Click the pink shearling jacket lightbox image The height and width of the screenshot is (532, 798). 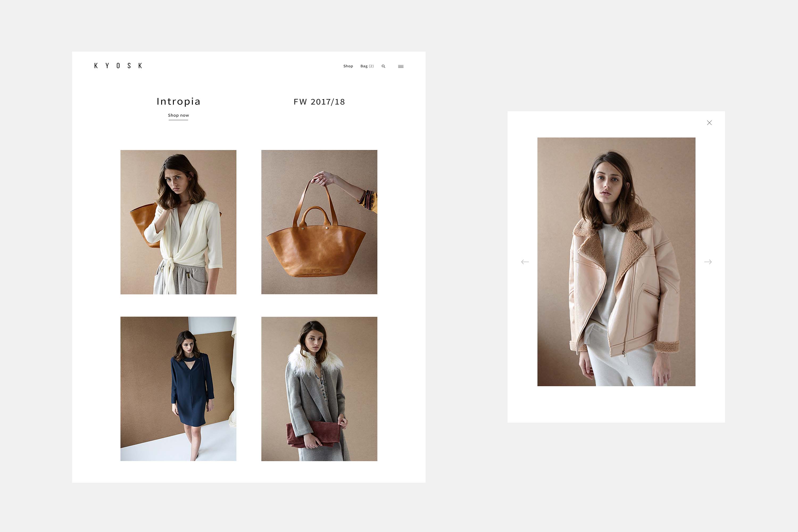(x=616, y=261)
